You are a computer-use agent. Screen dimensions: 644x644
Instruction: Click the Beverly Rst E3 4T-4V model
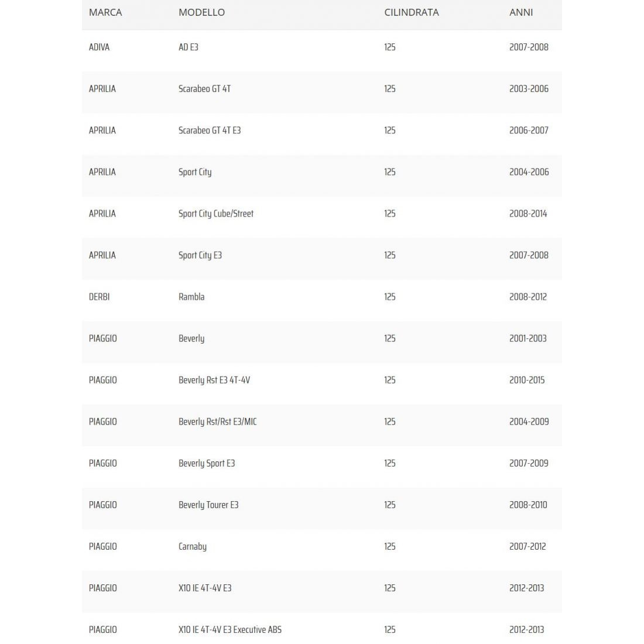pyautogui.click(x=214, y=380)
